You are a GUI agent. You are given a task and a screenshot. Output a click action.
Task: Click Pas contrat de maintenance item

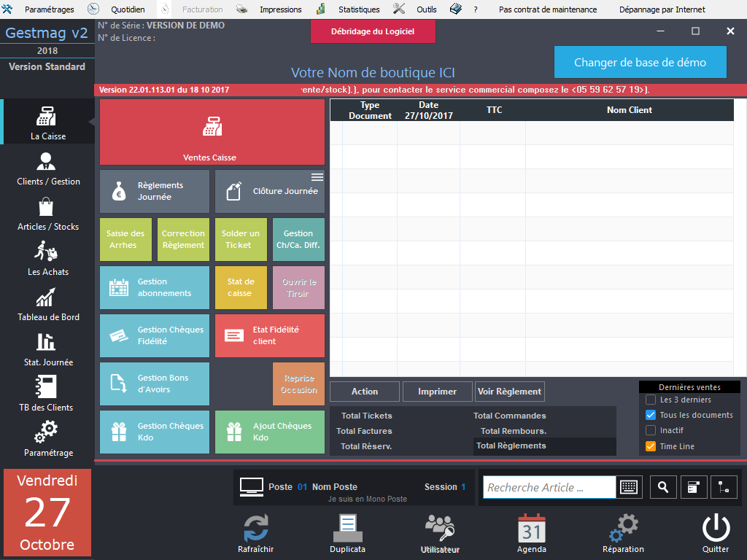click(548, 9)
